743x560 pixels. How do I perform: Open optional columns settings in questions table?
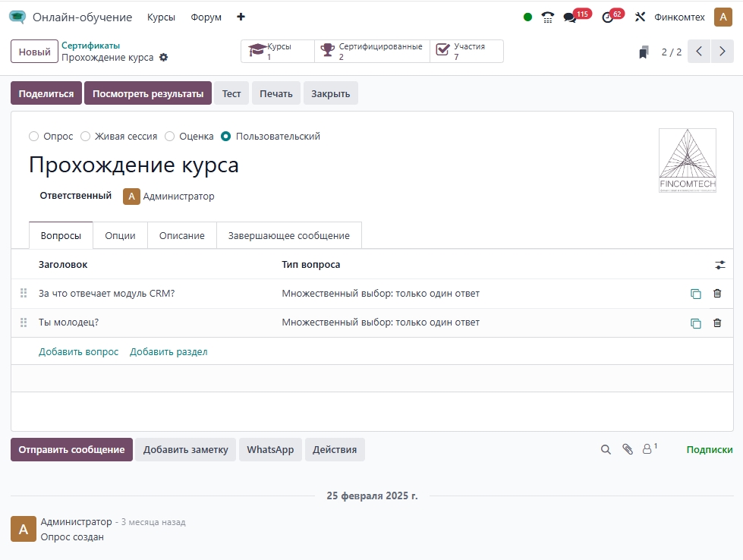[x=719, y=265]
